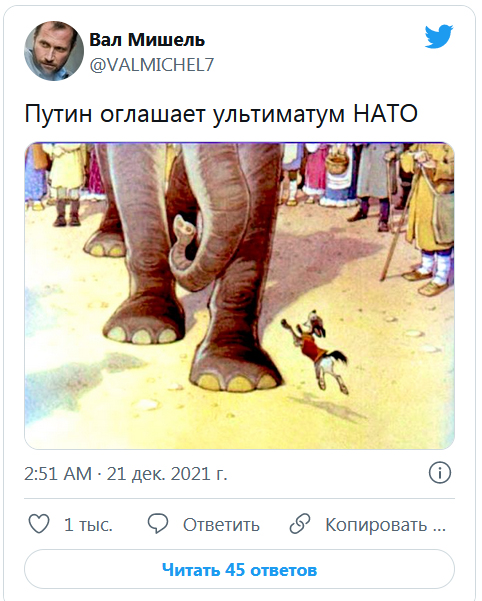Click the date 21 дек. 2021 г.
482x601 pixels.
[167, 474]
